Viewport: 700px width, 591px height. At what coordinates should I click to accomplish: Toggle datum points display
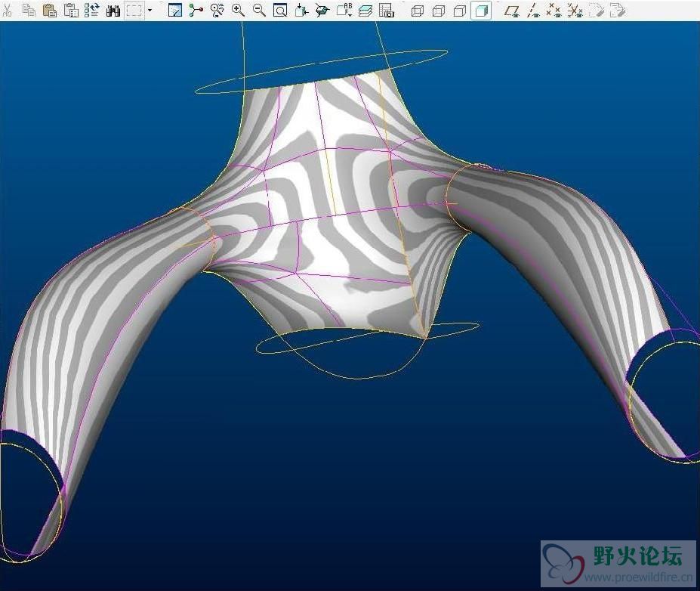(x=554, y=11)
